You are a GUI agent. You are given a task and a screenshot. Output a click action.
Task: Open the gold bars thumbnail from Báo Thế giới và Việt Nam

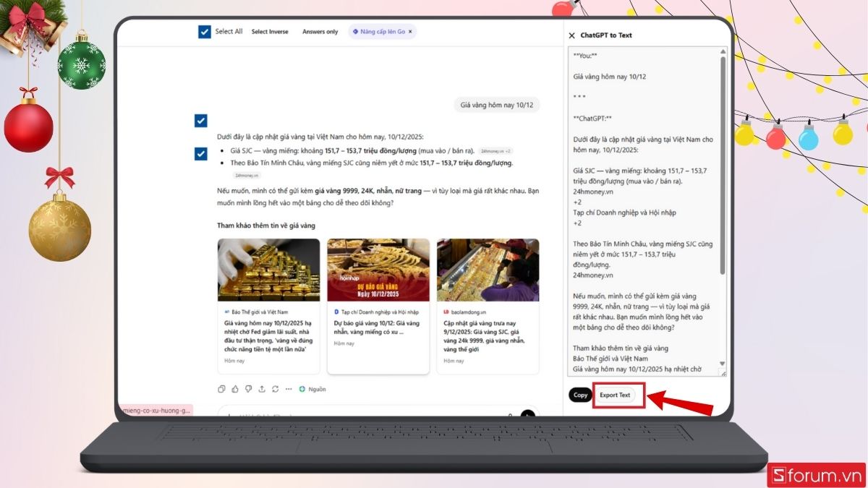pyautogui.click(x=268, y=270)
